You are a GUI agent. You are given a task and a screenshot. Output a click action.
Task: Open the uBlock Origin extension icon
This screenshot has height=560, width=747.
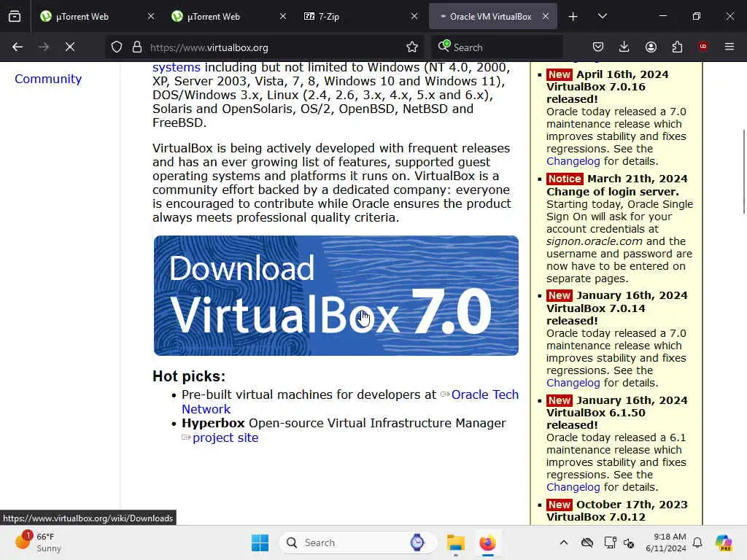(x=703, y=47)
